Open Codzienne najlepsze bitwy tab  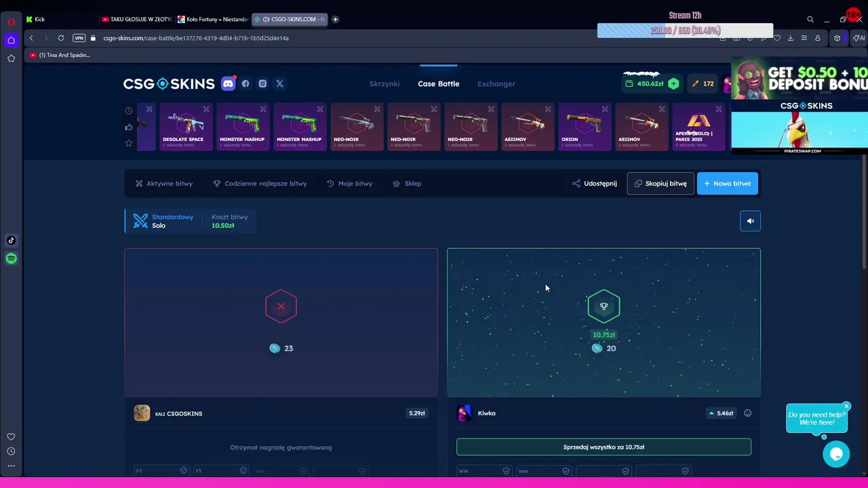(x=260, y=183)
